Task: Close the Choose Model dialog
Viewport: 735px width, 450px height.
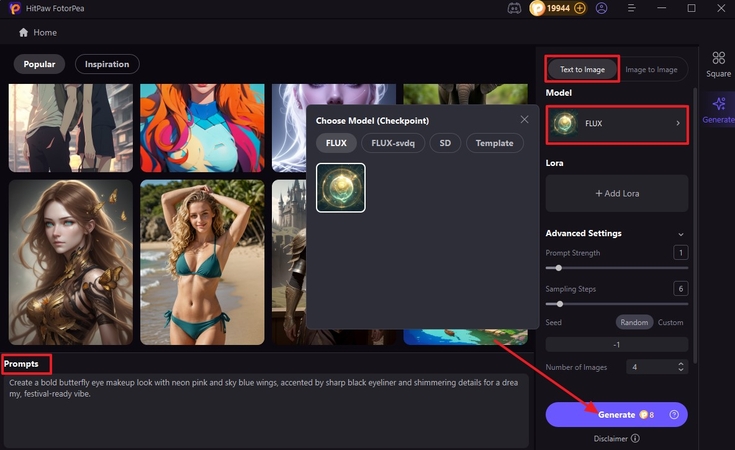Action: click(525, 120)
